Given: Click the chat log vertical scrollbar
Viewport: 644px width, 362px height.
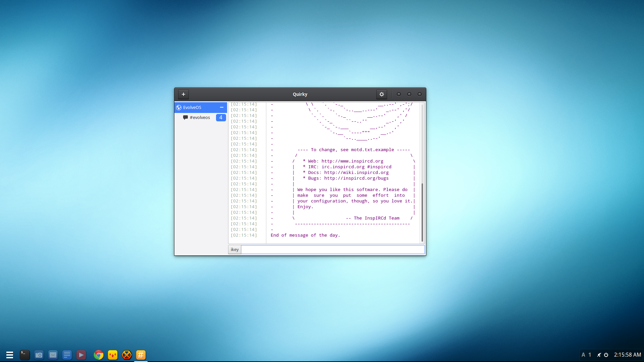Looking at the screenshot, I should pos(422,212).
